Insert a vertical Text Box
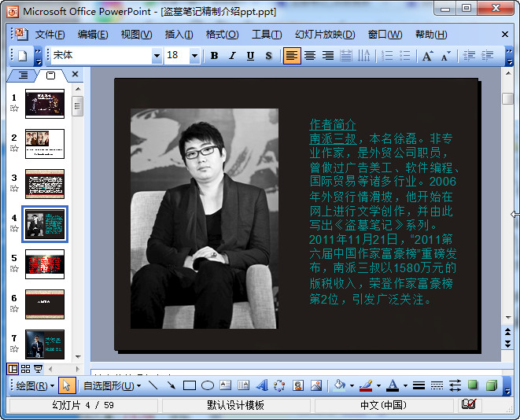This screenshot has height=420, width=520. click(x=244, y=385)
